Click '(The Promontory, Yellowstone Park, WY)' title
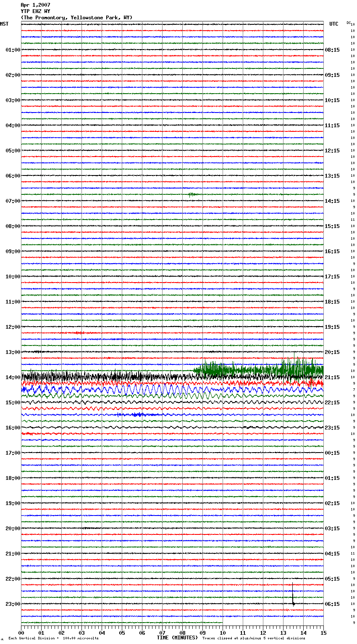The width and height of the screenshot is (357, 644). (x=76, y=18)
